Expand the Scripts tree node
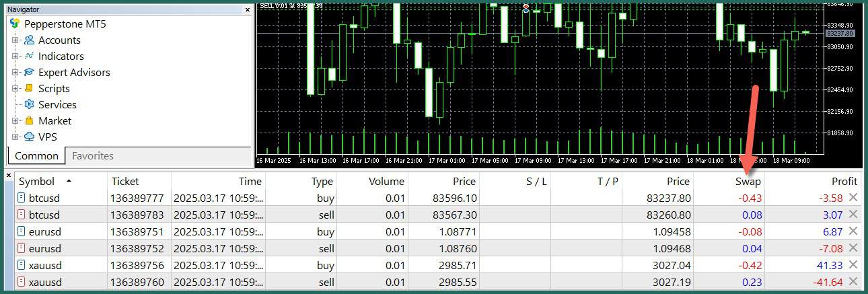This screenshot has height=294, width=868. [x=15, y=89]
